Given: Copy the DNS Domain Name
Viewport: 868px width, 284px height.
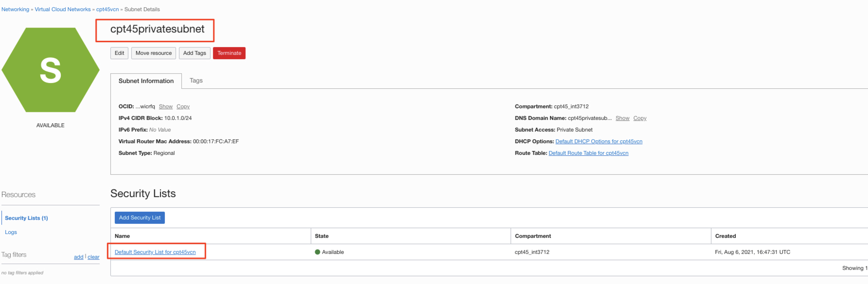Looking at the screenshot, I should click(x=639, y=118).
